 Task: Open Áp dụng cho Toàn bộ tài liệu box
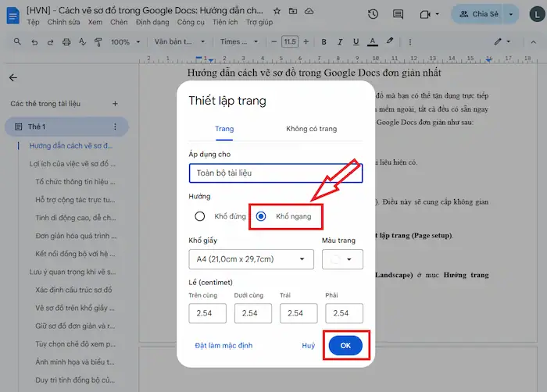[276, 173]
